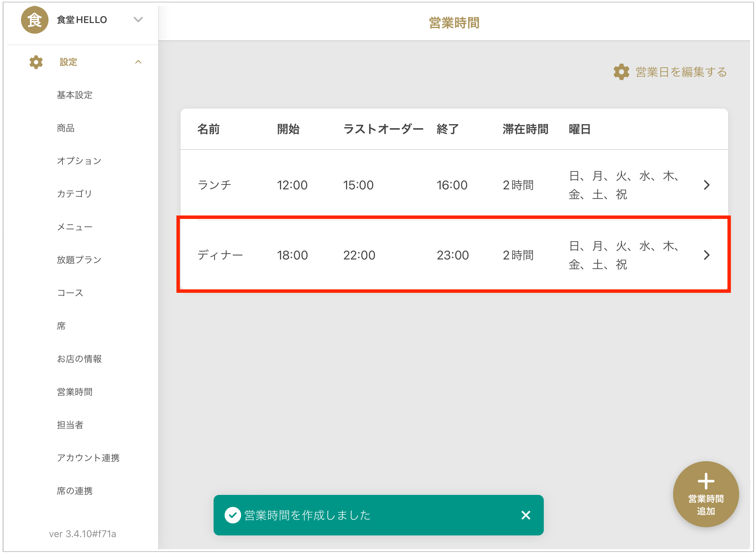Click the plus 営業時間追加 button

click(706, 494)
